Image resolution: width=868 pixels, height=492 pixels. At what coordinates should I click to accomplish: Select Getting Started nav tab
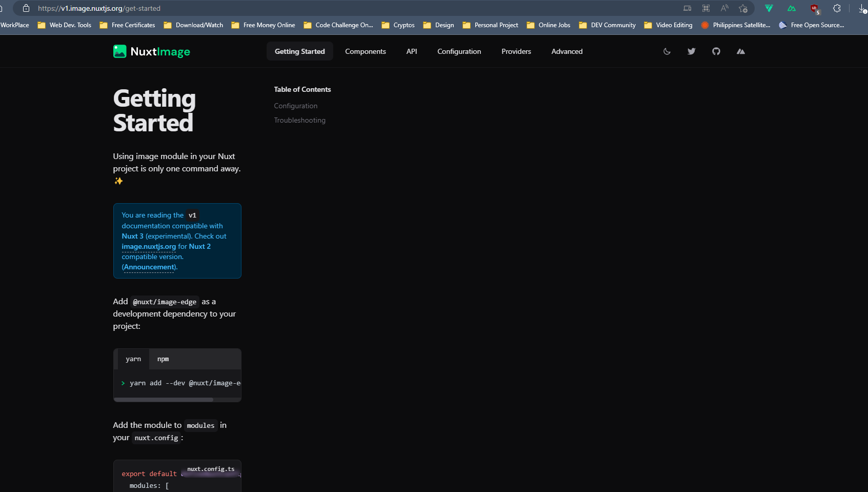(300, 51)
